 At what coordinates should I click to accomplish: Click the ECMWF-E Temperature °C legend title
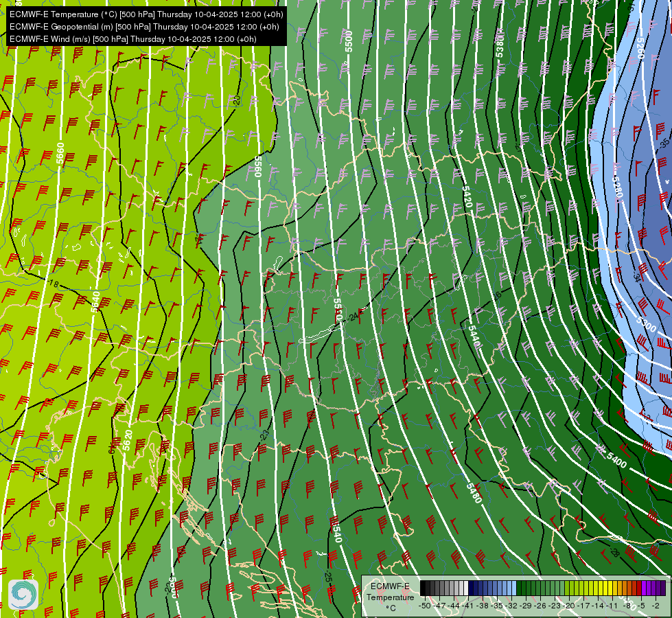coord(390,597)
